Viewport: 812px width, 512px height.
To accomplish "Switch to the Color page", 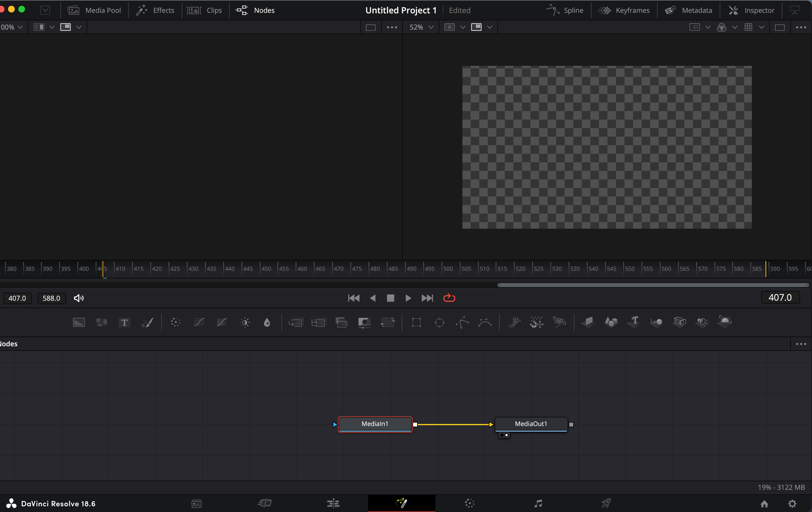I will tap(470, 503).
